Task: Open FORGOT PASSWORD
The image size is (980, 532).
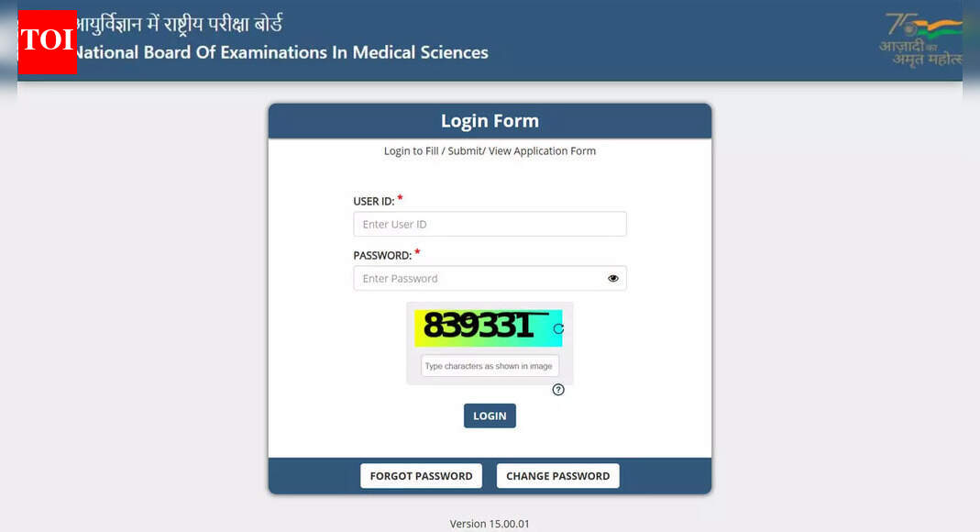Action: pos(421,475)
